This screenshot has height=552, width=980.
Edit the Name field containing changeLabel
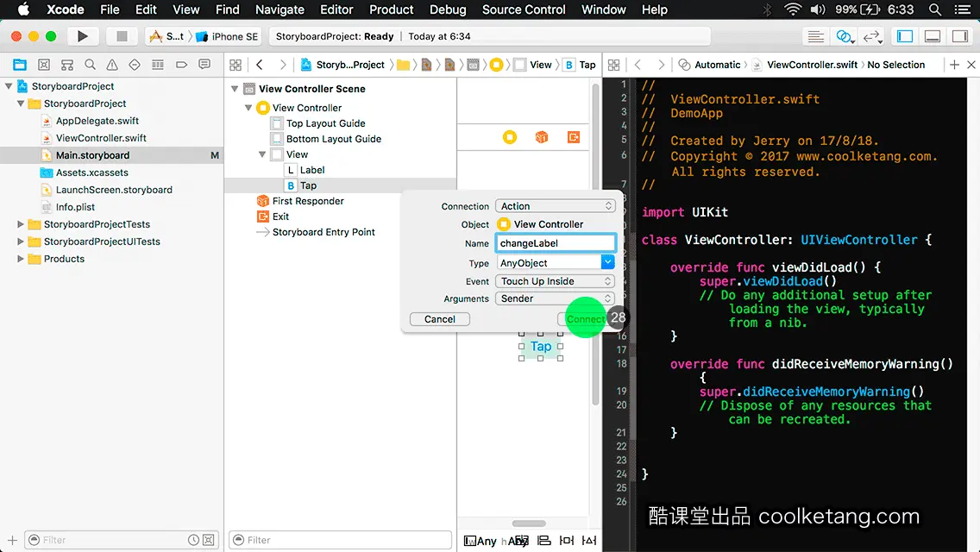click(x=555, y=243)
